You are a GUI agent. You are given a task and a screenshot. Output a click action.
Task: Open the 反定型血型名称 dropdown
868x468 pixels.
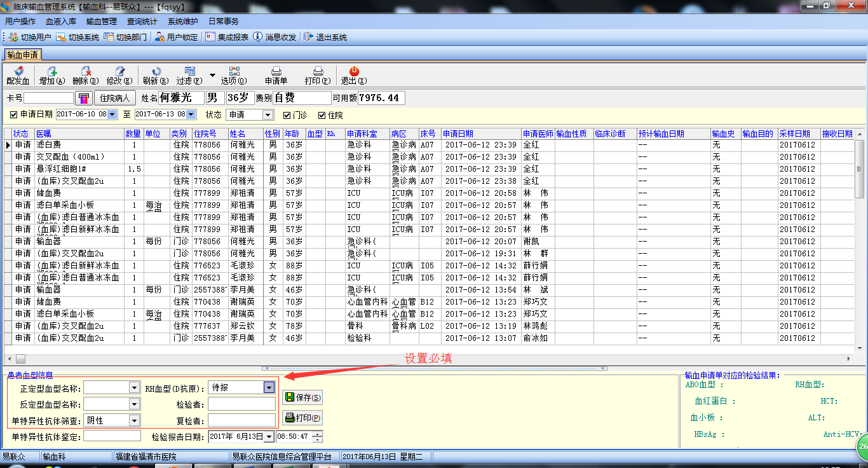point(133,404)
